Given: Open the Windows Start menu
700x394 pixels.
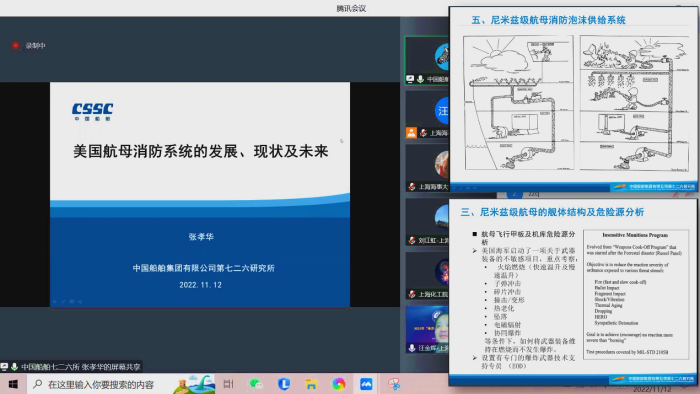Looking at the screenshot, I should tap(13, 384).
